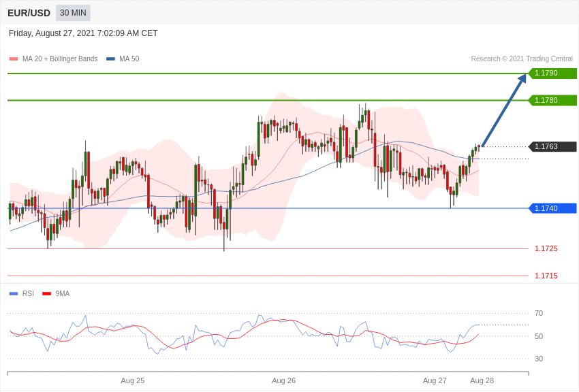Select the 1.1725 support level label
Image resolution: width=579 pixels, height=392 pixels.
(x=546, y=248)
